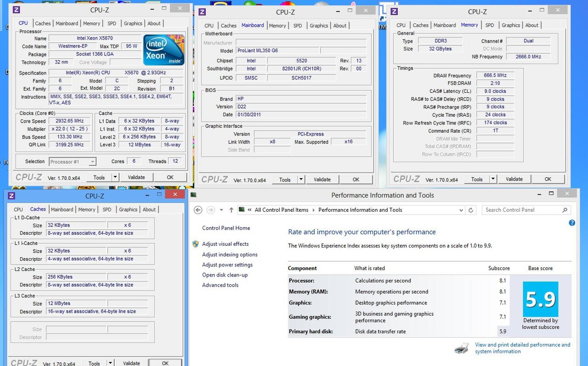Open the Processor #1 selection combo box

pos(73,162)
